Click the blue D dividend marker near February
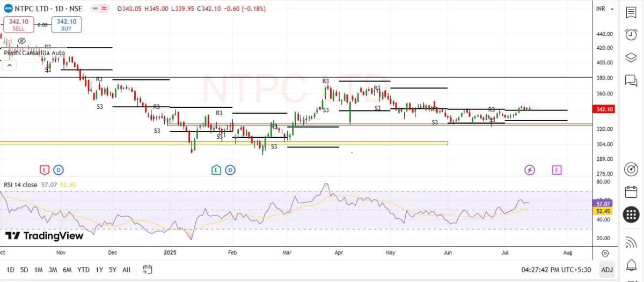The width and height of the screenshot is (644, 282). 230,170
